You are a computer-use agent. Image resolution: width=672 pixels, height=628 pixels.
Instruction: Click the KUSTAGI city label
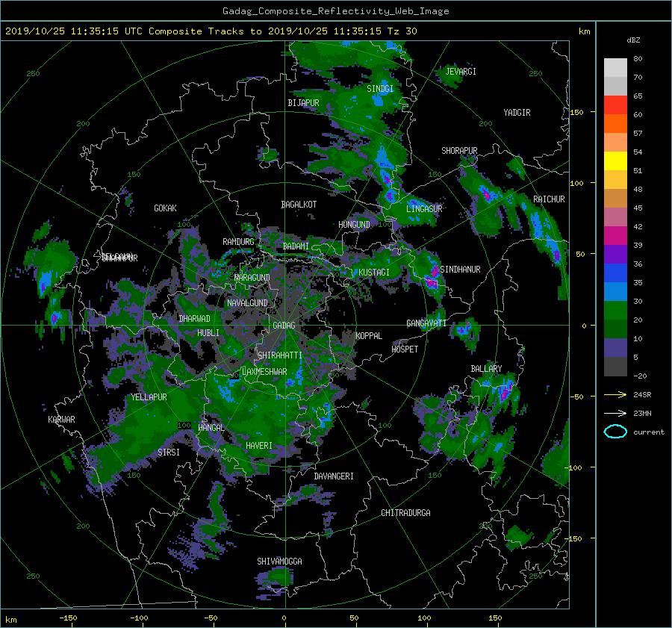pos(374,273)
